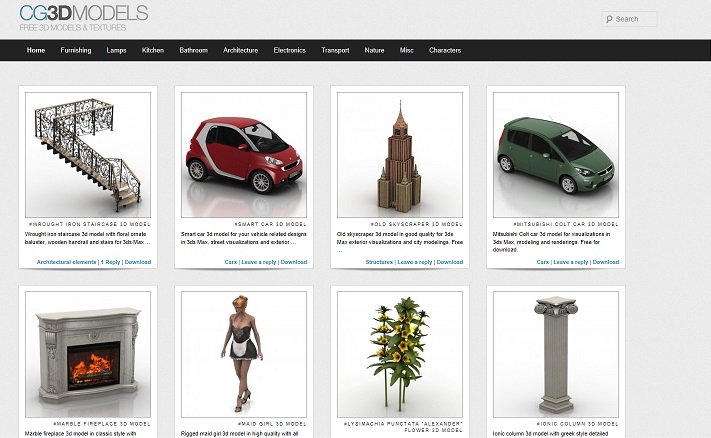Open the yellow Lysimachia flower thumbnail
Image resolution: width=711 pixels, height=438 pixels.
tap(400, 354)
